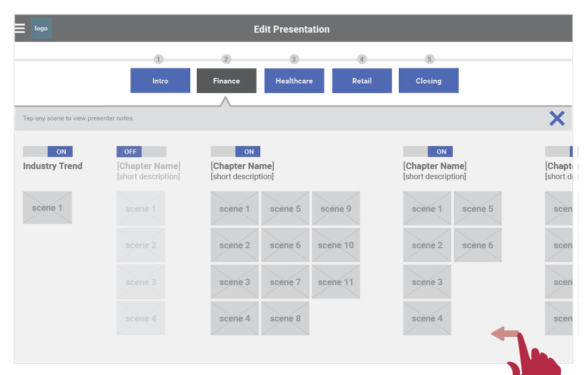Select step marker number 5
This screenshot has height=375, width=588.
429,59
